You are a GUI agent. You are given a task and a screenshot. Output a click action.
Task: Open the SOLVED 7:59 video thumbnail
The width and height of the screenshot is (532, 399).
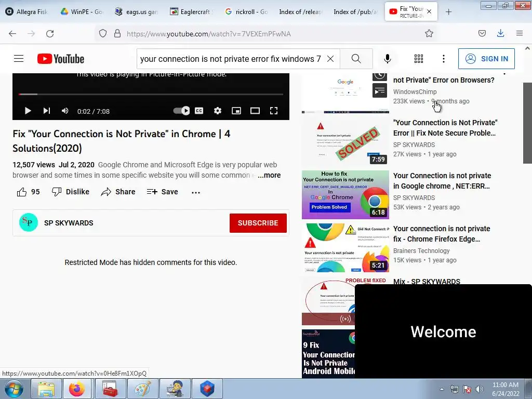pos(345,141)
